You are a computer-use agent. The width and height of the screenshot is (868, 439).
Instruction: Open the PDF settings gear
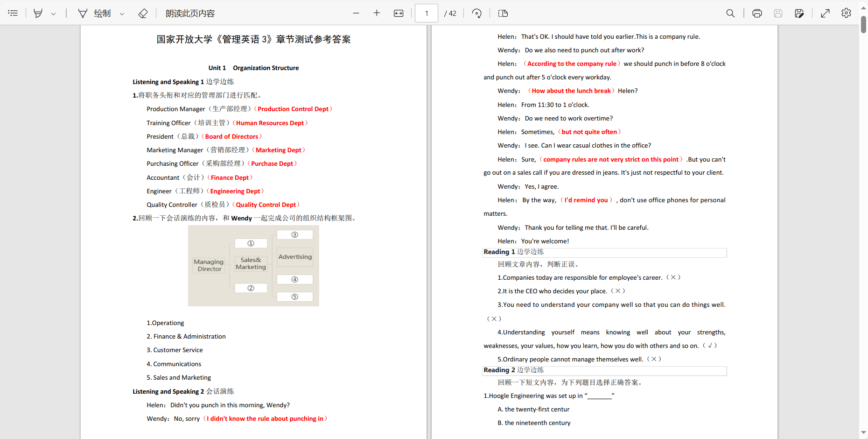point(846,13)
